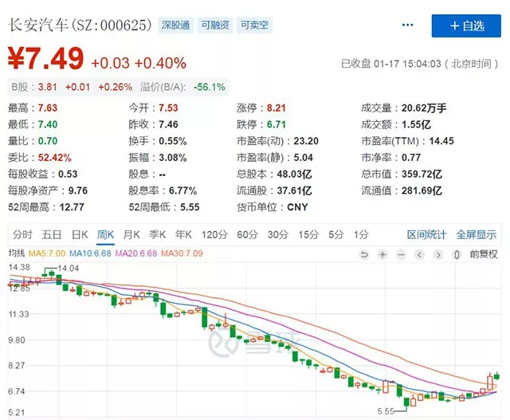This screenshot has height=420, width=510.
Task: Switch to the 日K chart tab
Action: [80, 234]
